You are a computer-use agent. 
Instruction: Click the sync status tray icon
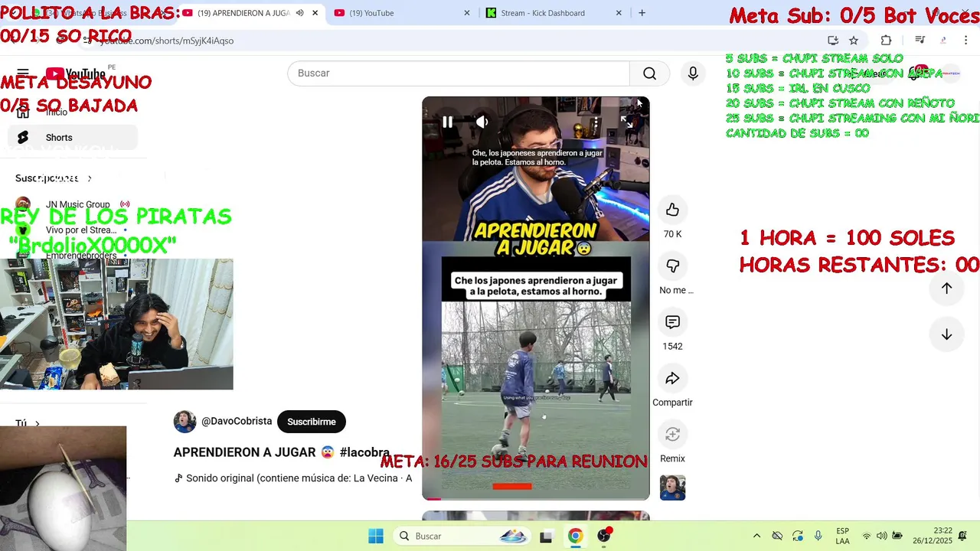tap(798, 536)
